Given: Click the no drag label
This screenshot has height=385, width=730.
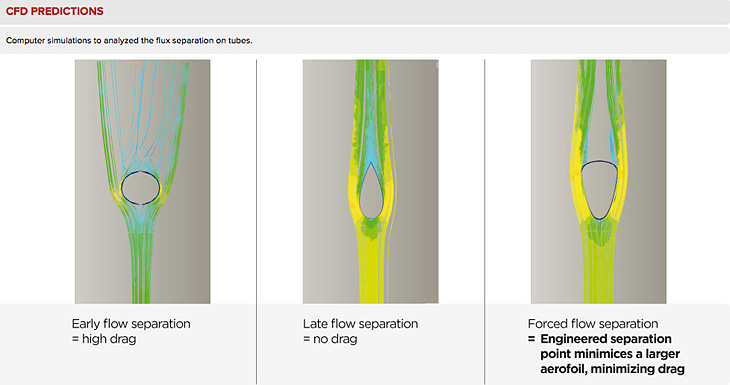Looking at the screenshot, I should [x=335, y=339].
